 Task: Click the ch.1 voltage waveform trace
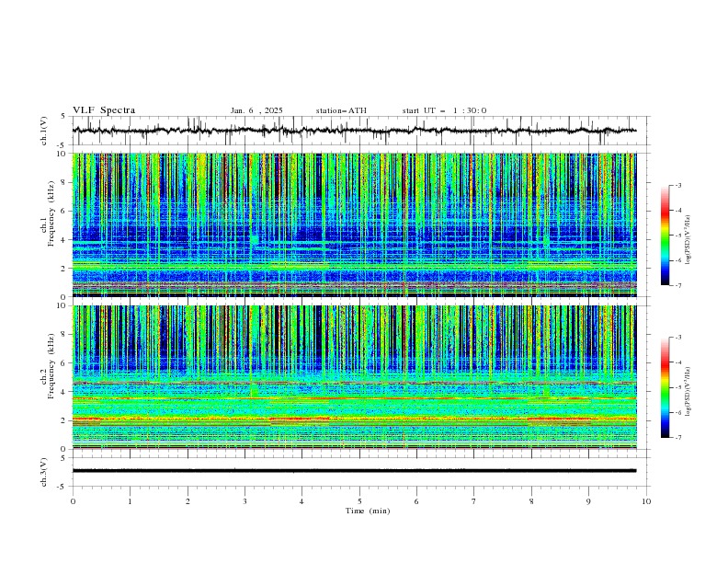pyautogui.click(x=354, y=131)
